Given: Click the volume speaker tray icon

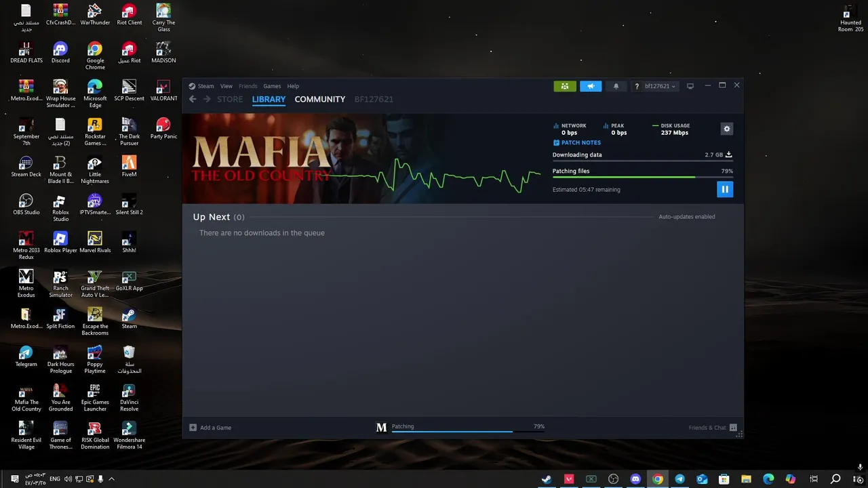Looking at the screenshot, I should tap(68, 479).
